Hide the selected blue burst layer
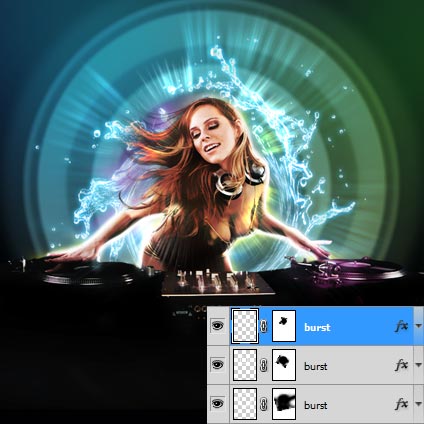424x424 pixels. click(x=218, y=326)
